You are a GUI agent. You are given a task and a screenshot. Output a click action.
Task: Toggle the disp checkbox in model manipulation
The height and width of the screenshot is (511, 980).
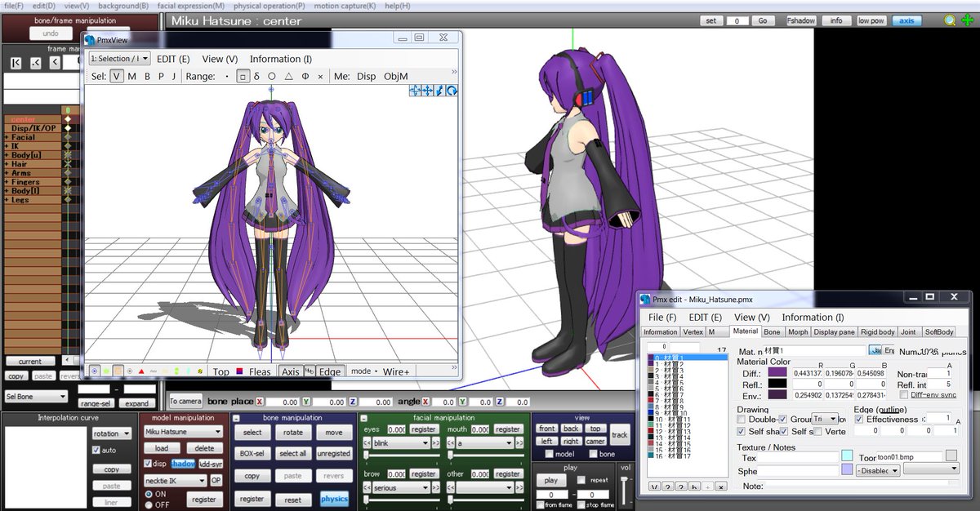(x=149, y=464)
